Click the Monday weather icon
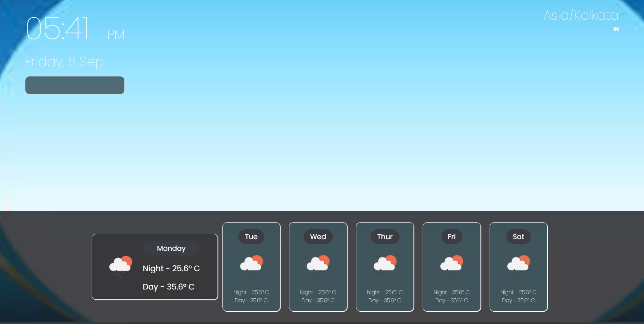Image resolution: width=644 pixels, height=324 pixels. tap(121, 267)
